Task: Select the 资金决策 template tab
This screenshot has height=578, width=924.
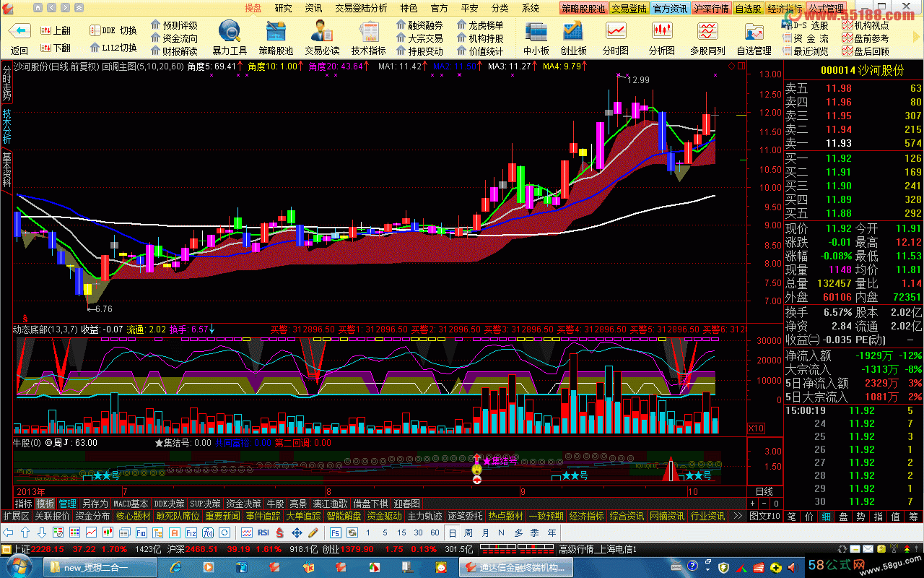Action: pyautogui.click(x=243, y=504)
